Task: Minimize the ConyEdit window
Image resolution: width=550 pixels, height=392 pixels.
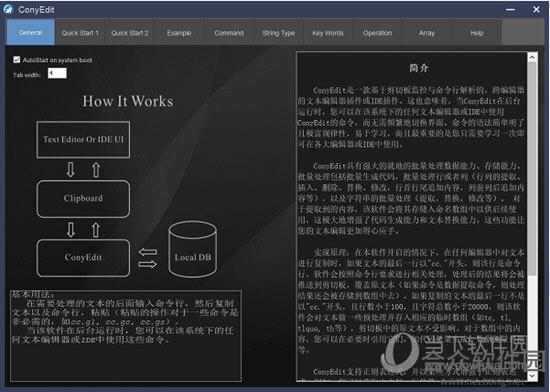Action: tap(510, 9)
